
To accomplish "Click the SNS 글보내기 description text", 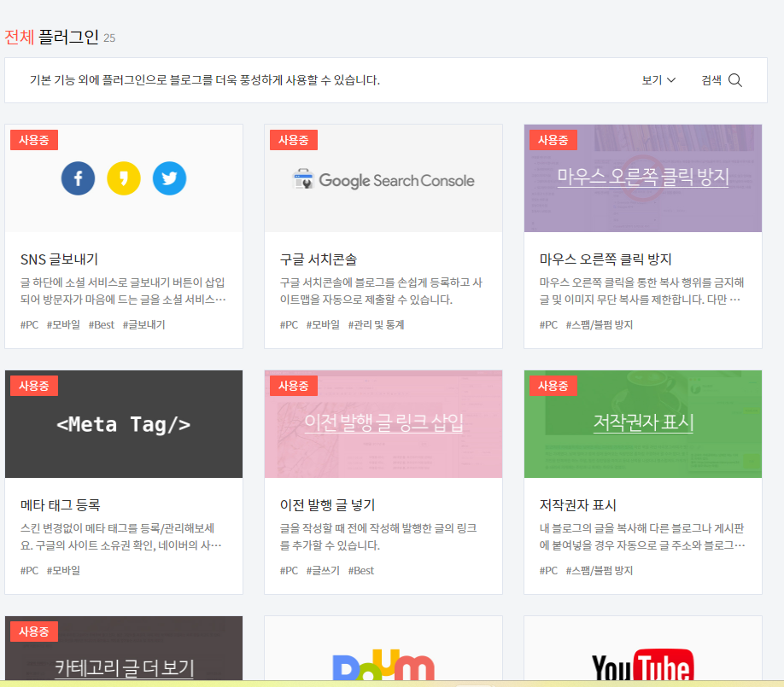I will point(123,291).
